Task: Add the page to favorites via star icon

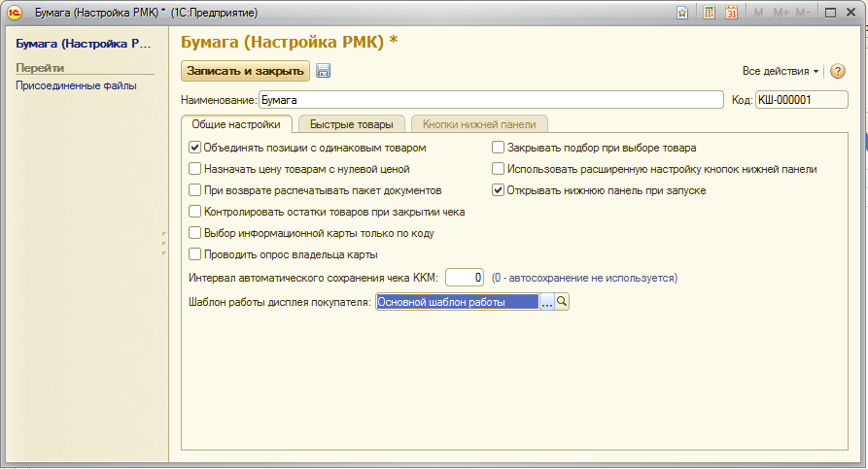Action: (x=683, y=12)
